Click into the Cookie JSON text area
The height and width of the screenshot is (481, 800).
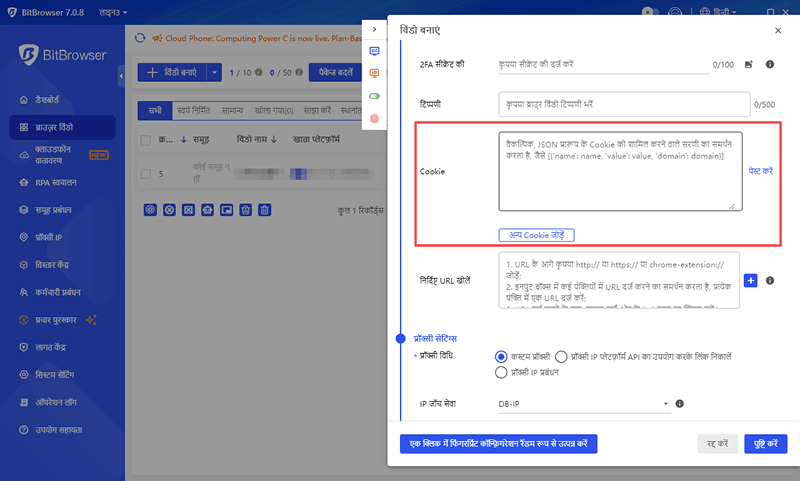pos(620,171)
